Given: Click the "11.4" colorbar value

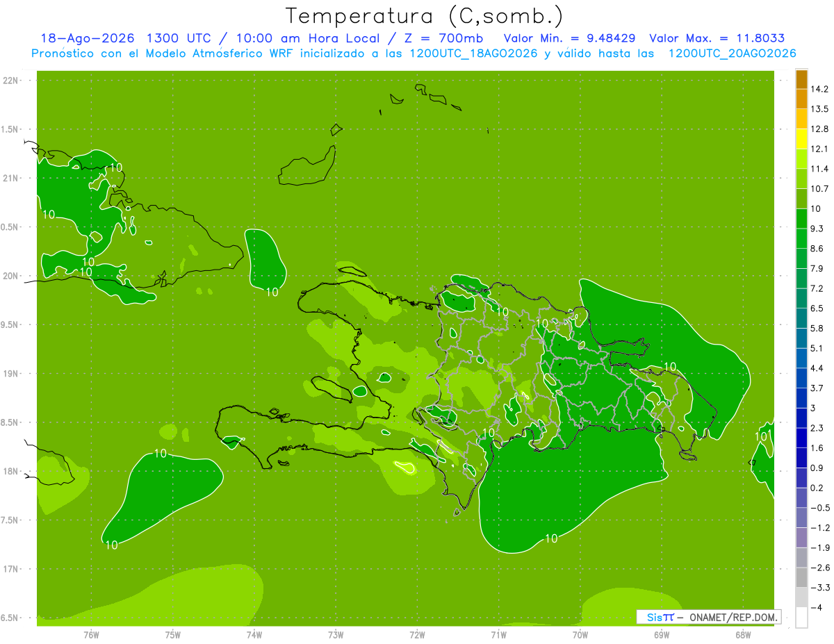Looking at the screenshot, I should (x=820, y=169).
